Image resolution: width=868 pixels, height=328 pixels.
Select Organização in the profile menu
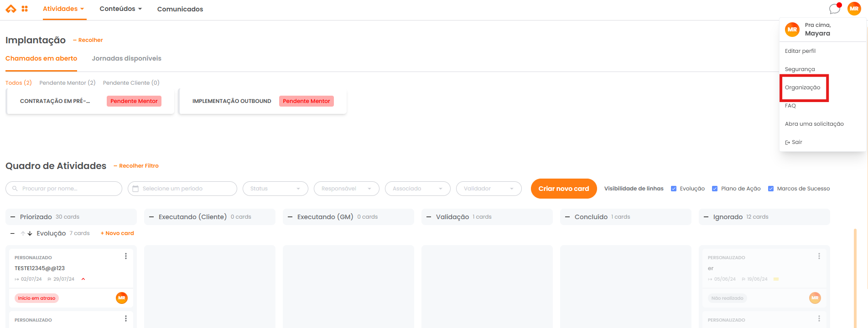point(802,87)
